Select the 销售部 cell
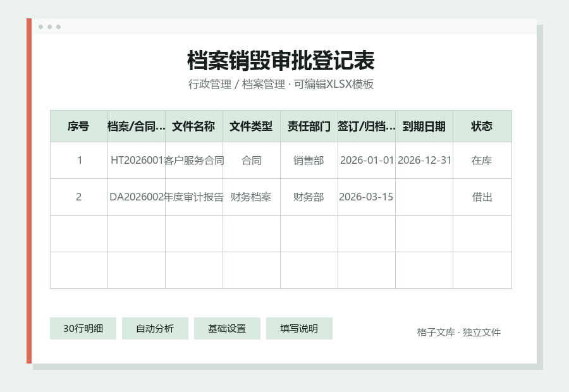569x392 pixels. [x=309, y=161]
